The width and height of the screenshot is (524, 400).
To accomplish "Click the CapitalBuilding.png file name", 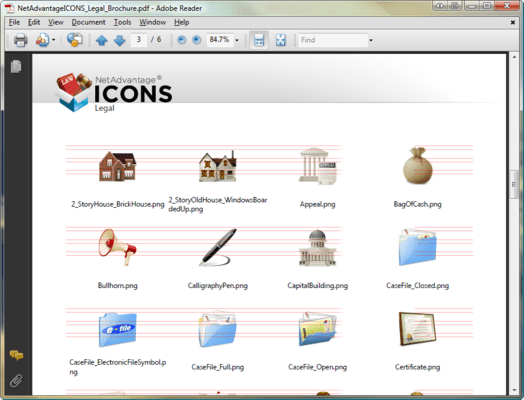I will [x=317, y=286].
